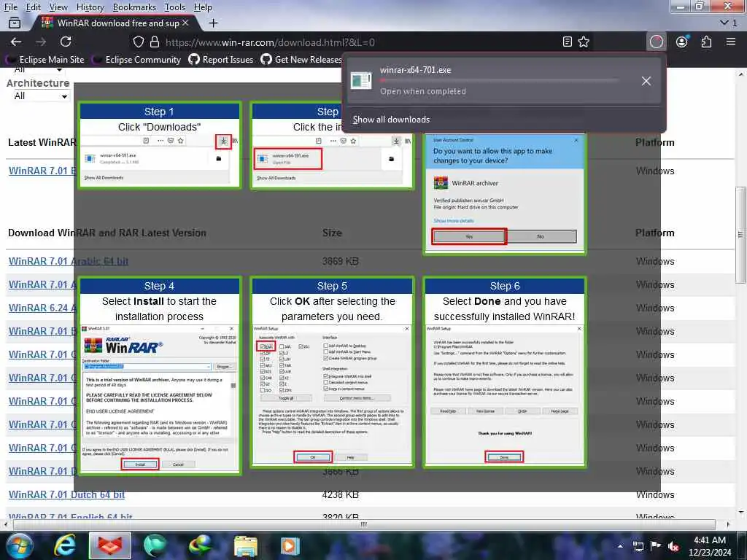This screenshot has width=747, height=560.
Task: Click the vertical scrollbar down arrow
Action: point(740,513)
